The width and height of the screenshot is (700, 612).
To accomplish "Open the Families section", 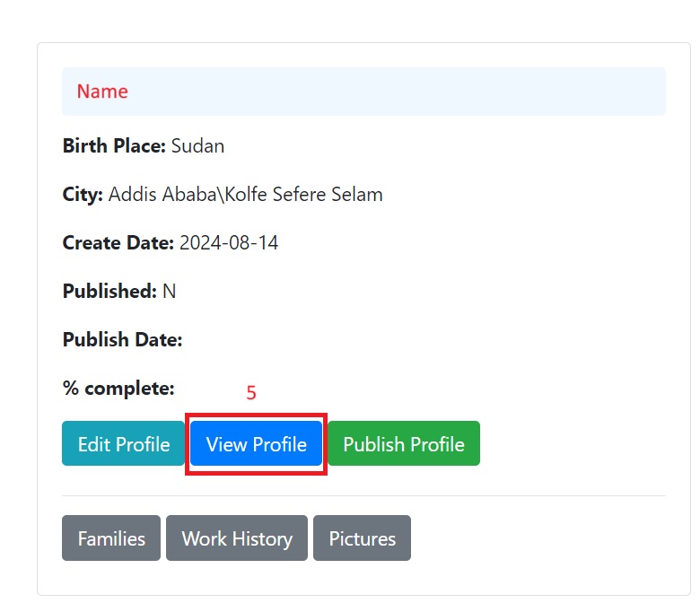I will coord(111,538).
